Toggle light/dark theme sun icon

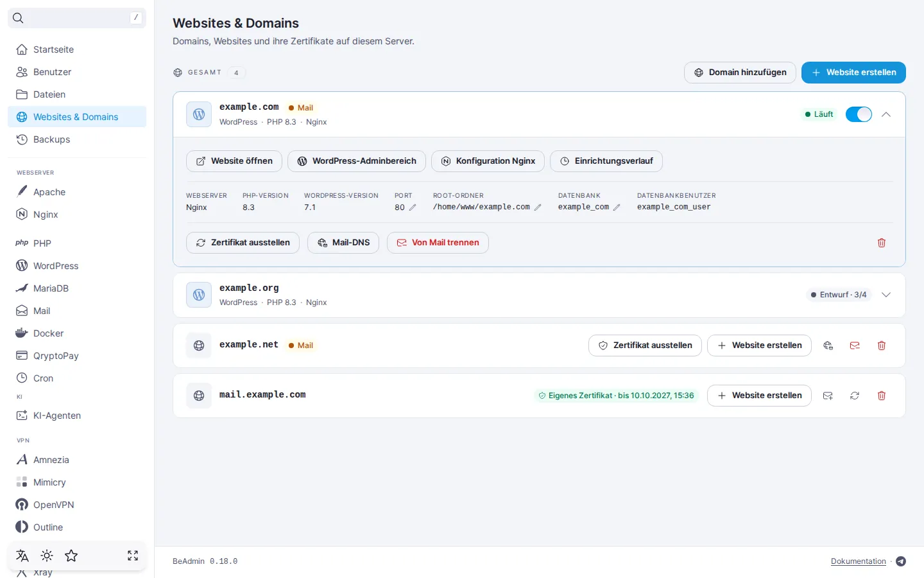[47, 556]
